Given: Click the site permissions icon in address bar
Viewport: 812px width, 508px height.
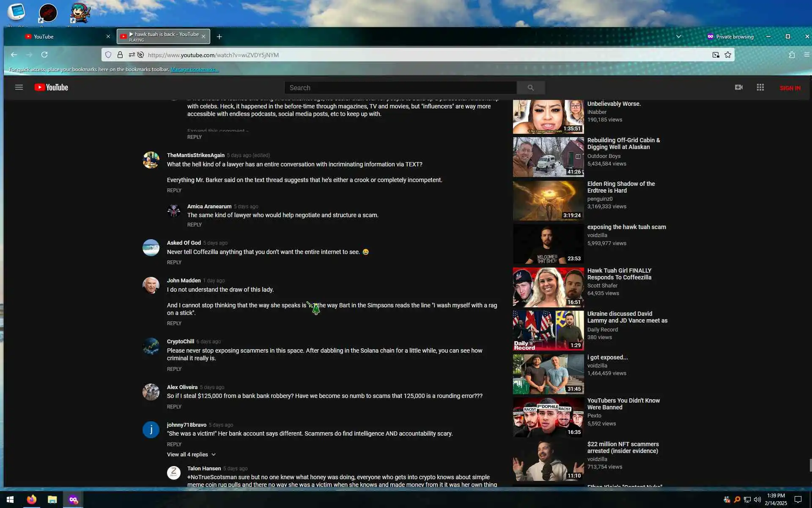Looking at the screenshot, I should [132, 55].
